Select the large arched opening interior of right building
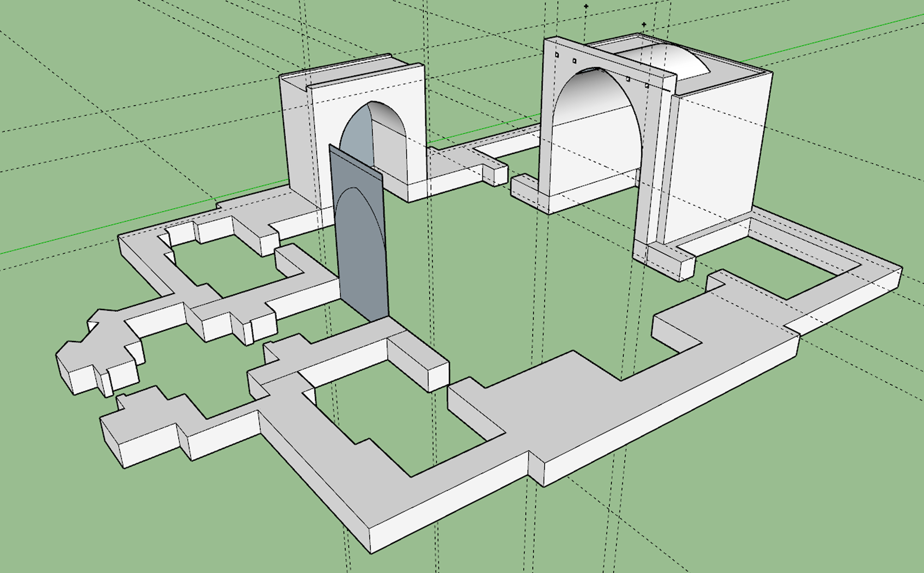The image size is (924, 573). [x=596, y=134]
